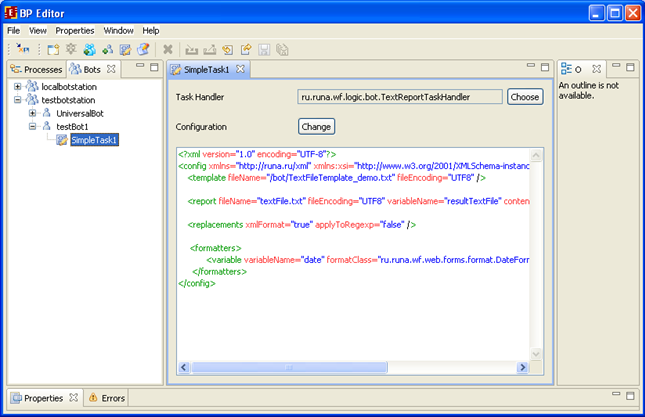Expand the localbotstation tree node
The width and height of the screenshot is (645, 417).
tap(18, 88)
